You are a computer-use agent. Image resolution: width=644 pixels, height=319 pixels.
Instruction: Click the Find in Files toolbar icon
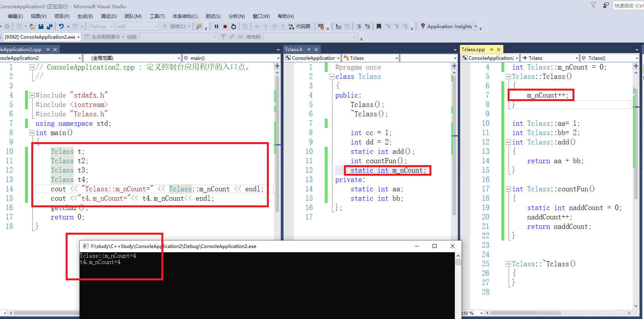coord(199,27)
